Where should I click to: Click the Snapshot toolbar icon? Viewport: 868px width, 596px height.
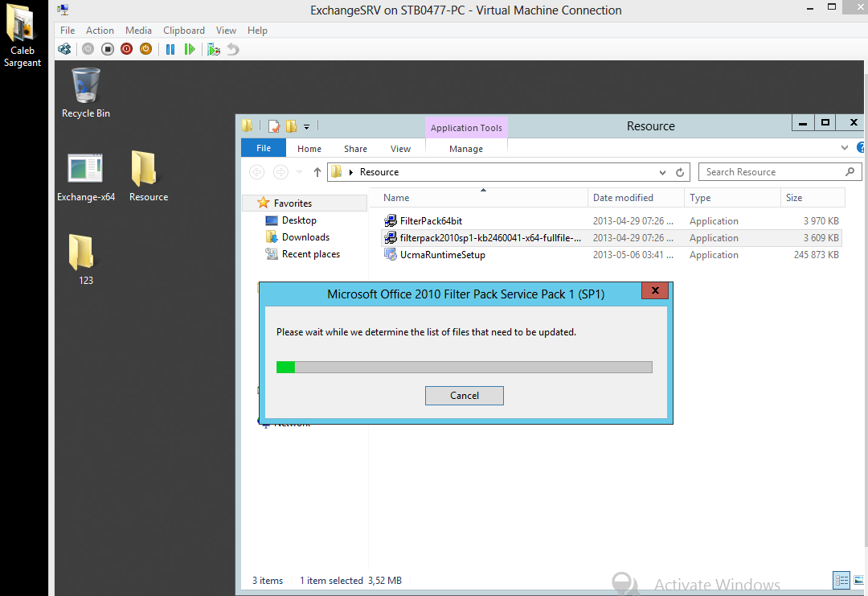pos(214,49)
